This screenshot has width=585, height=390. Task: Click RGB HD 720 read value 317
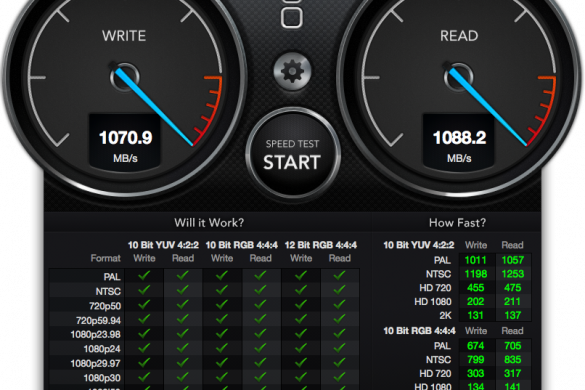513,374
